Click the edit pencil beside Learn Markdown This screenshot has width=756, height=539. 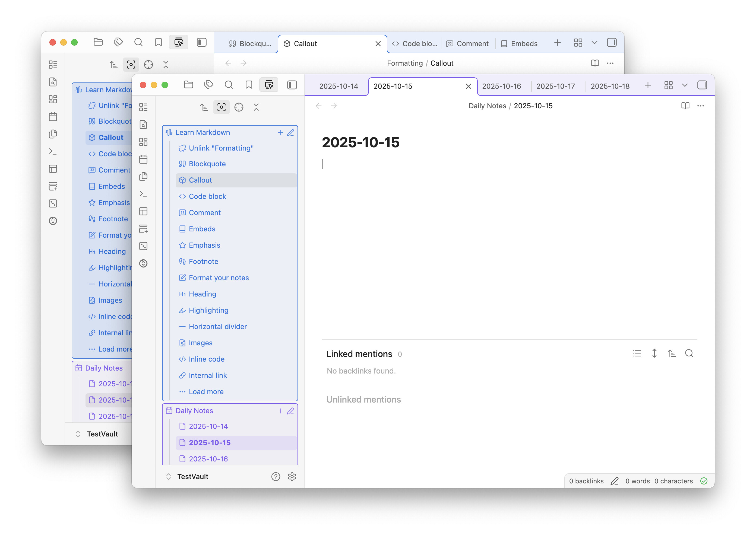tap(291, 132)
